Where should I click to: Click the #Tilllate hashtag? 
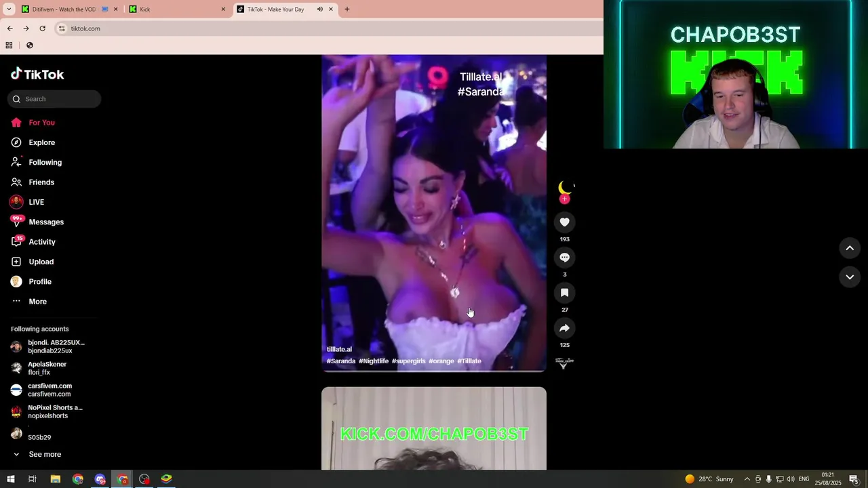(x=469, y=361)
